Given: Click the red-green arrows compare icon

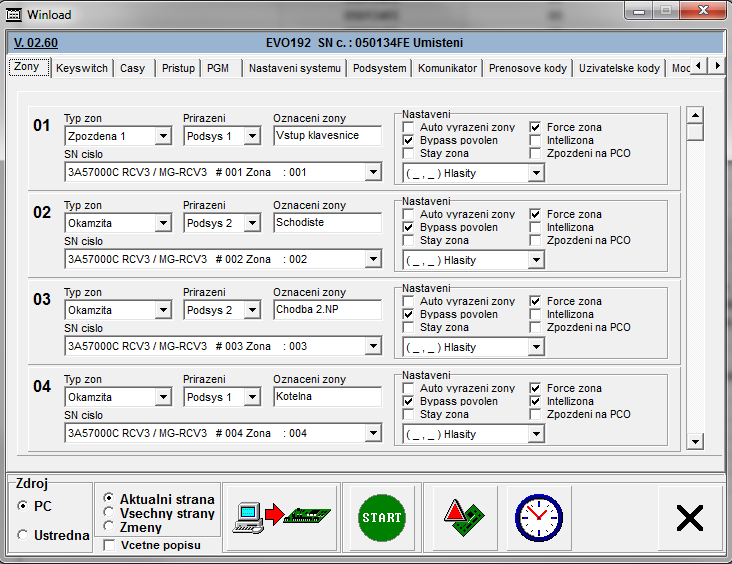Looking at the screenshot, I should point(459,517).
